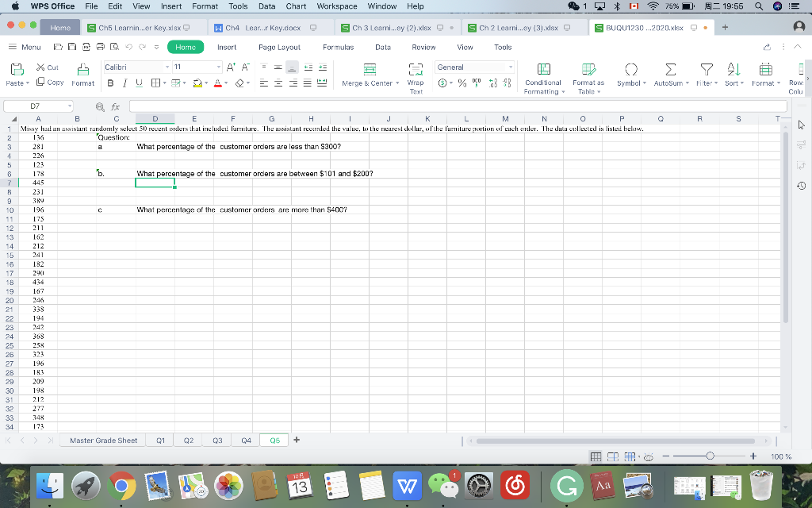Switch to the Formulas ribbon tab
Screen dimensions: 812x508
point(339,47)
